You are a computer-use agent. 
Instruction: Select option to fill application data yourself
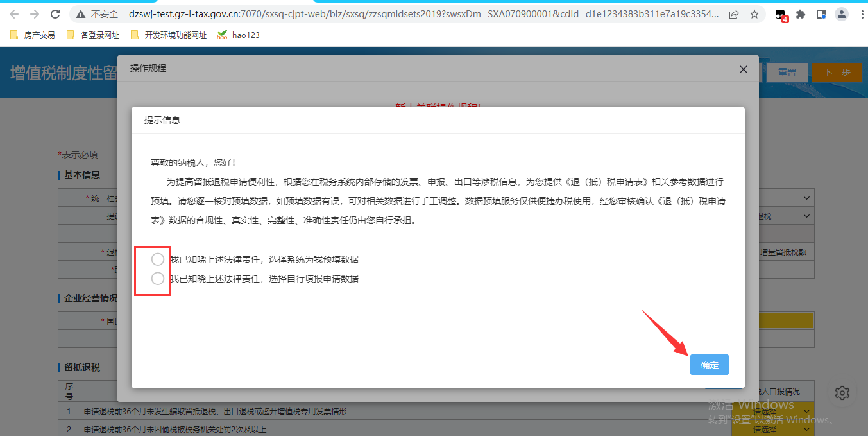pyautogui.click(x=158, y=279)
